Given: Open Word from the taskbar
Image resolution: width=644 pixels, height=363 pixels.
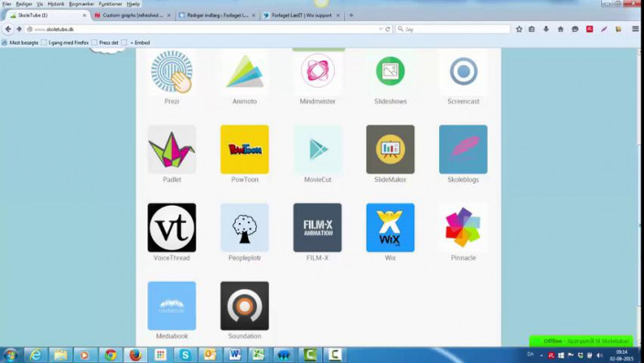Looking at the screenshot, I should [x=235, y=355].
